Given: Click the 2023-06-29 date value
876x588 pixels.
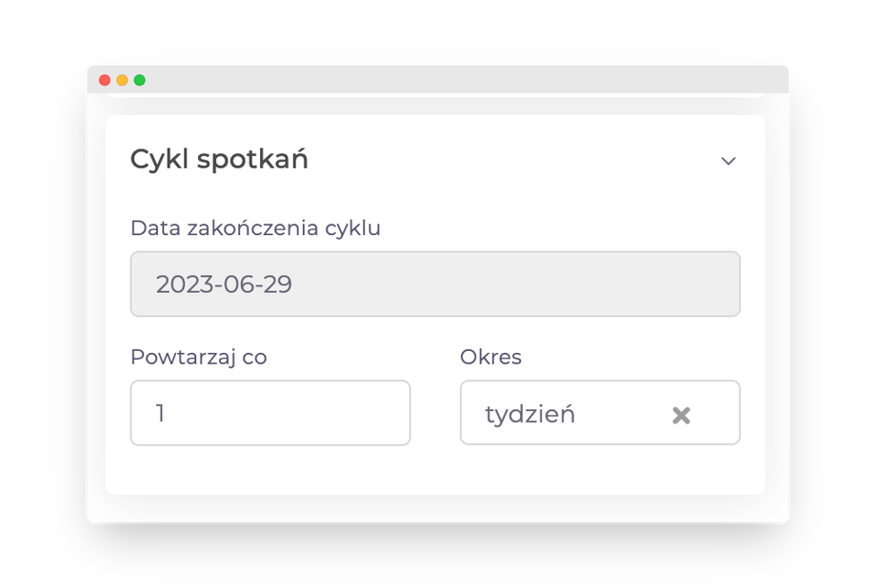Looking at the screenshot, I should click(224, 284).
